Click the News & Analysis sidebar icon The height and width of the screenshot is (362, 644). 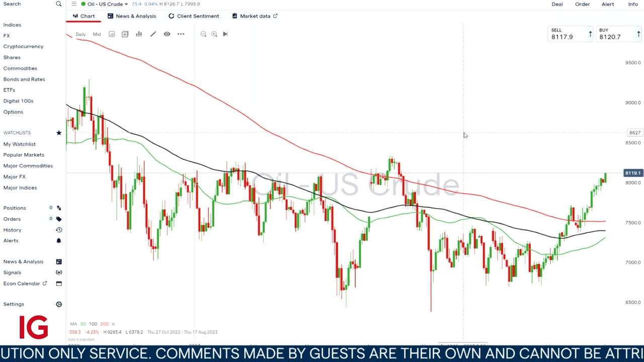pos(59,261)
